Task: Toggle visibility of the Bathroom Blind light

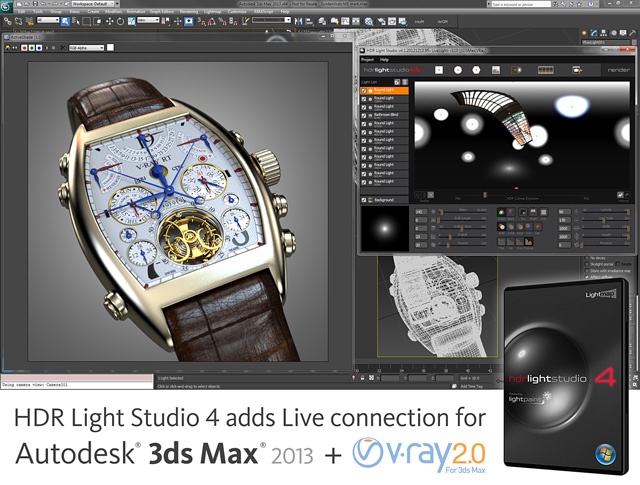Action: pyautogui.click(x=364, y=116)
